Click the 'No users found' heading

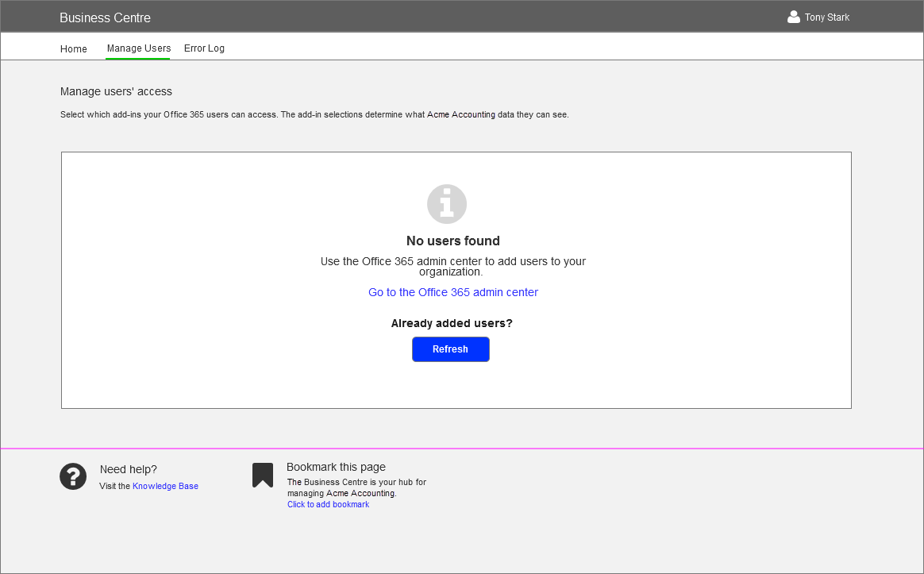pos(452,241)
